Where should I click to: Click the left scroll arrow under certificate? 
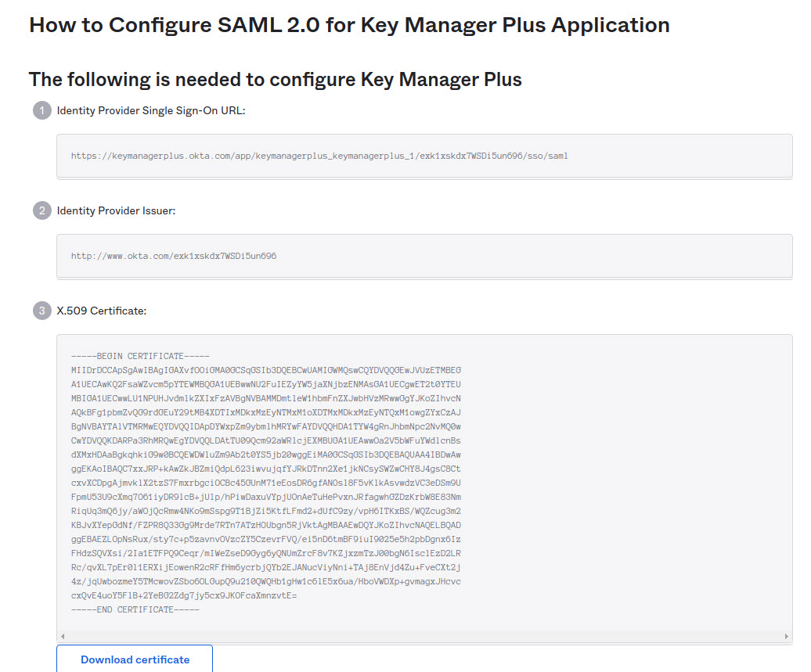tap(63, 637)
